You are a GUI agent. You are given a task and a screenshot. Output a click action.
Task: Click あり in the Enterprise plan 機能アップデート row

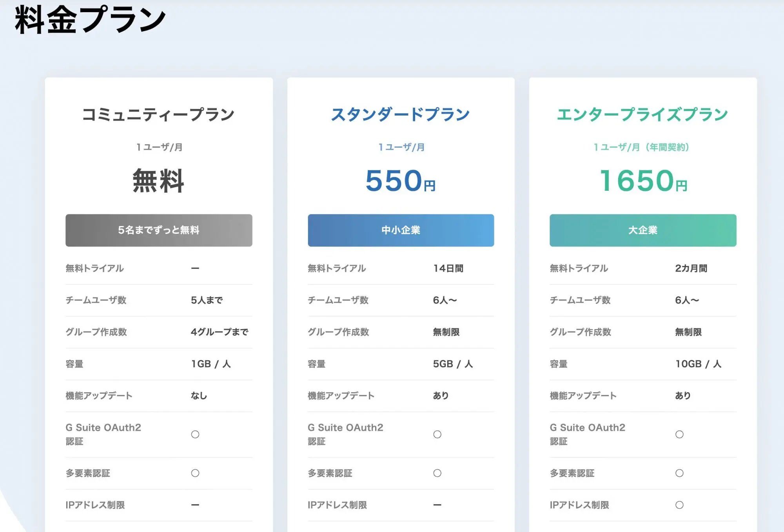tap(683, 396)
